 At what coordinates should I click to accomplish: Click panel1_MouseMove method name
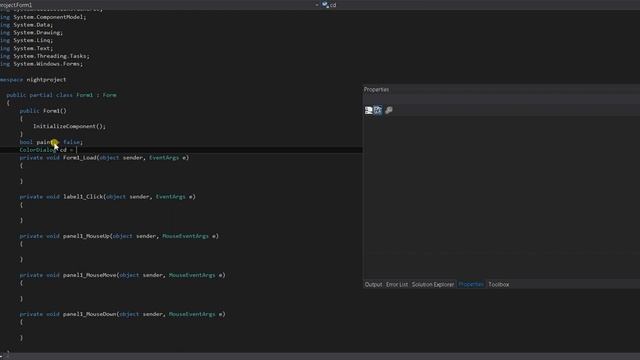click(89, 275)
